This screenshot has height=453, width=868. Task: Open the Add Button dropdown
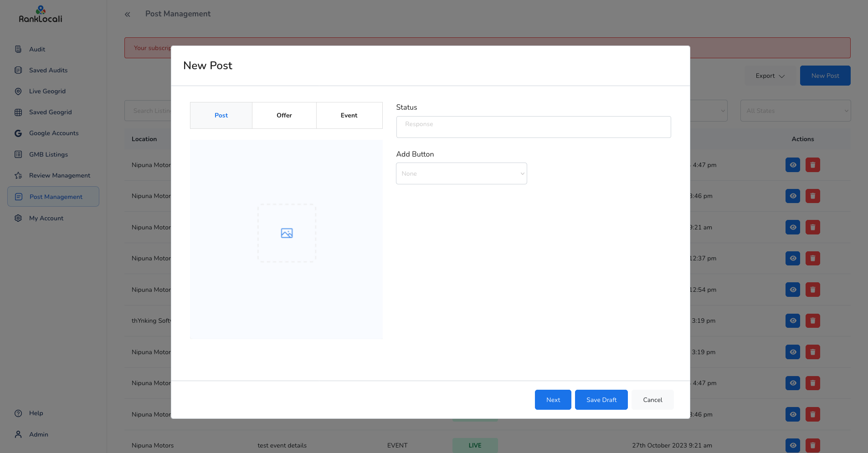tap(461, 173)
